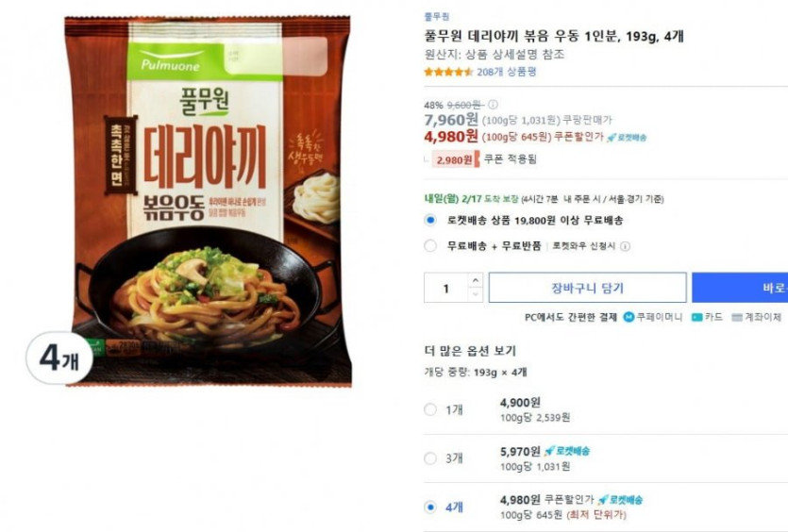Image resolution: width=788 pixels, height=532 pixels.
Task: Click the 계좌이체 payment icon
Action: [737, 318]
